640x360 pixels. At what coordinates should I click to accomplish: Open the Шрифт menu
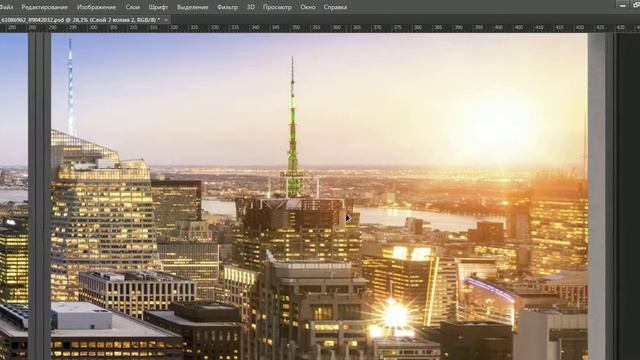point(158,7)
